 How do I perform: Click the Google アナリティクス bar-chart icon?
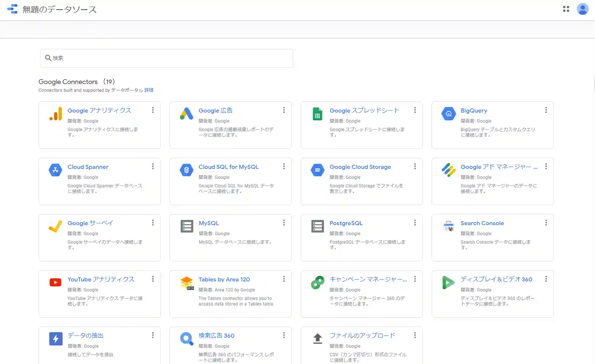pos(56,114)
